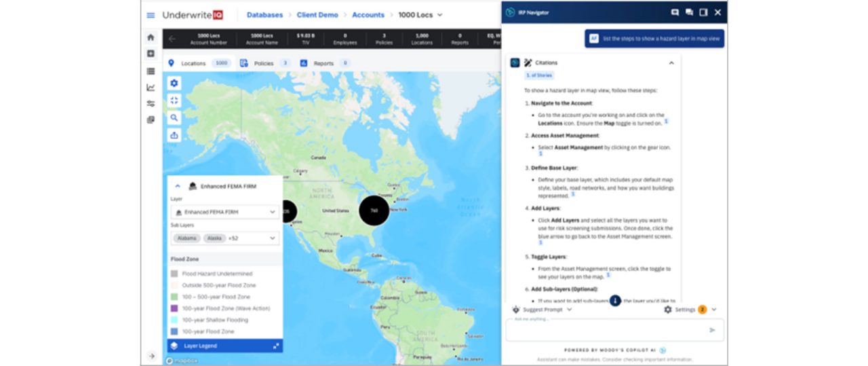Viewport: 868px width, 366px height.
Task: Open the sliders filter sidebar icon
Action: [151, 104]
